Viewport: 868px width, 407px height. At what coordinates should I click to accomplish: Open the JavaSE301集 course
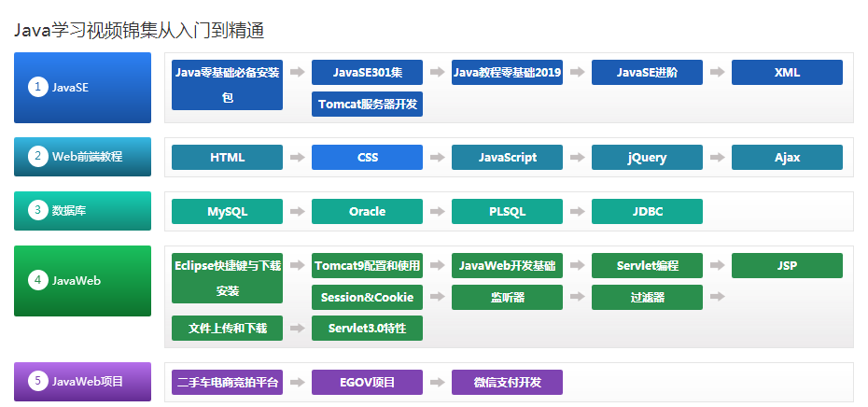(367, 73)
